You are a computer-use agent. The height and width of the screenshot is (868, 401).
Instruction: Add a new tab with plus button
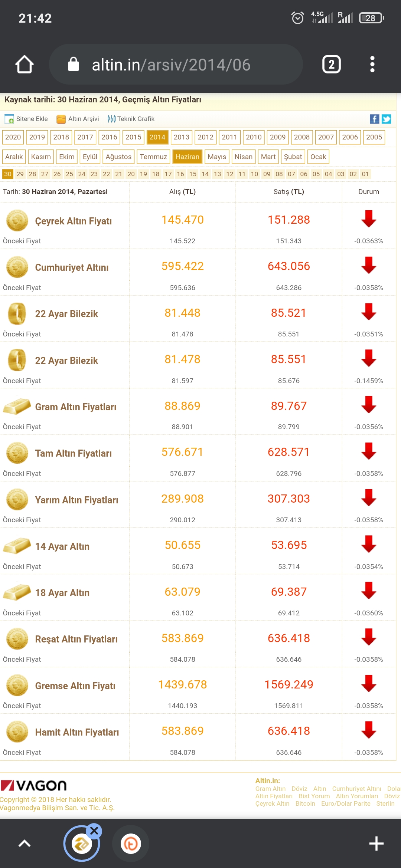[x=376, y=844]
